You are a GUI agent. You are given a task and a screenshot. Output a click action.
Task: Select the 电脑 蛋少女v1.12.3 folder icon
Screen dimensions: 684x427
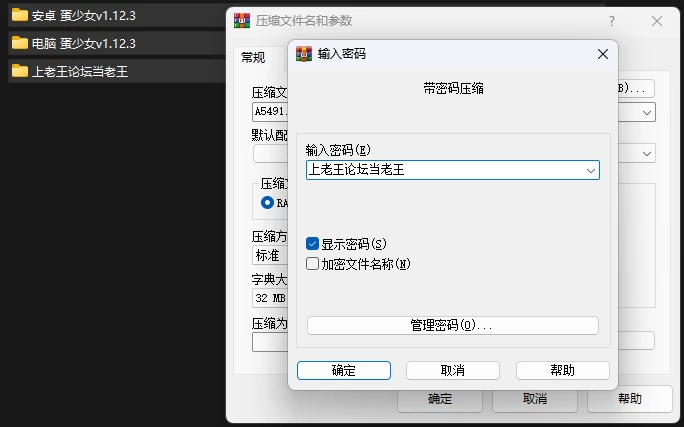click(x=20, y=43)
